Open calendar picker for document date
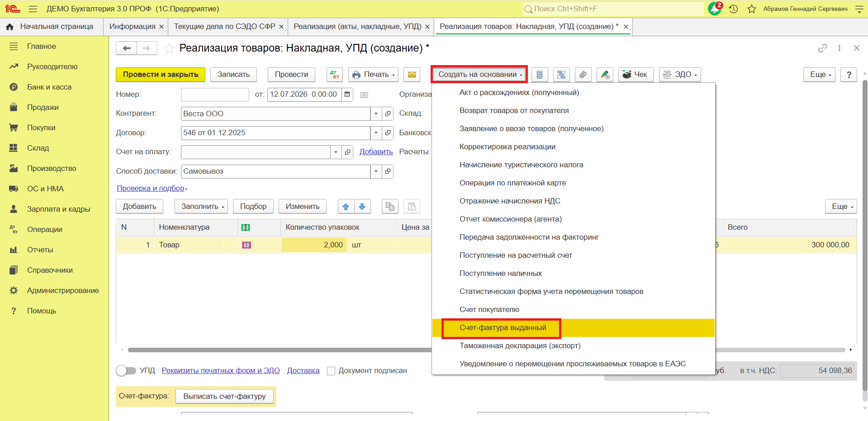Image resolution: width=868 pixels, height=421 pixels. coord(347,95)
